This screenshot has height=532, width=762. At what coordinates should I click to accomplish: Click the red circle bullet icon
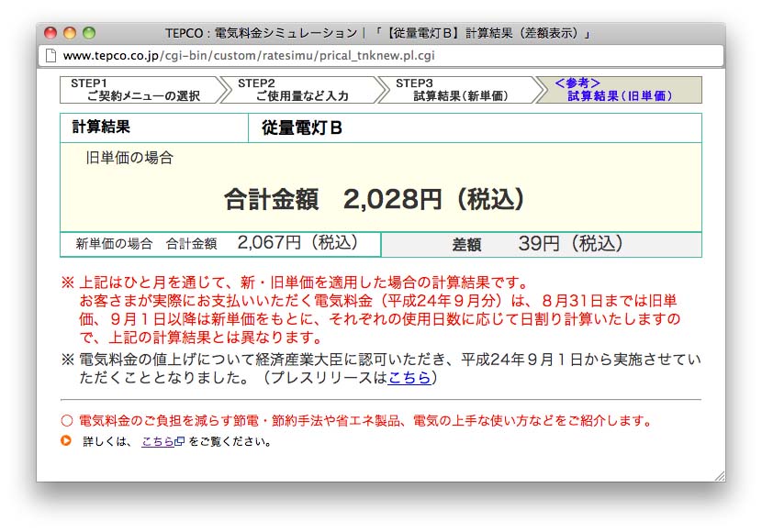(x=66, y=421)
